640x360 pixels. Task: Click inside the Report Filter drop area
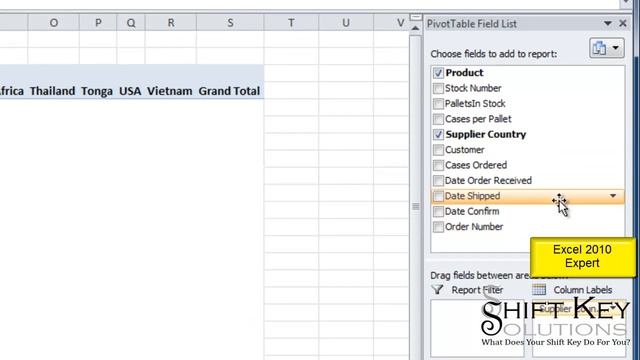[x=477, y=328]
